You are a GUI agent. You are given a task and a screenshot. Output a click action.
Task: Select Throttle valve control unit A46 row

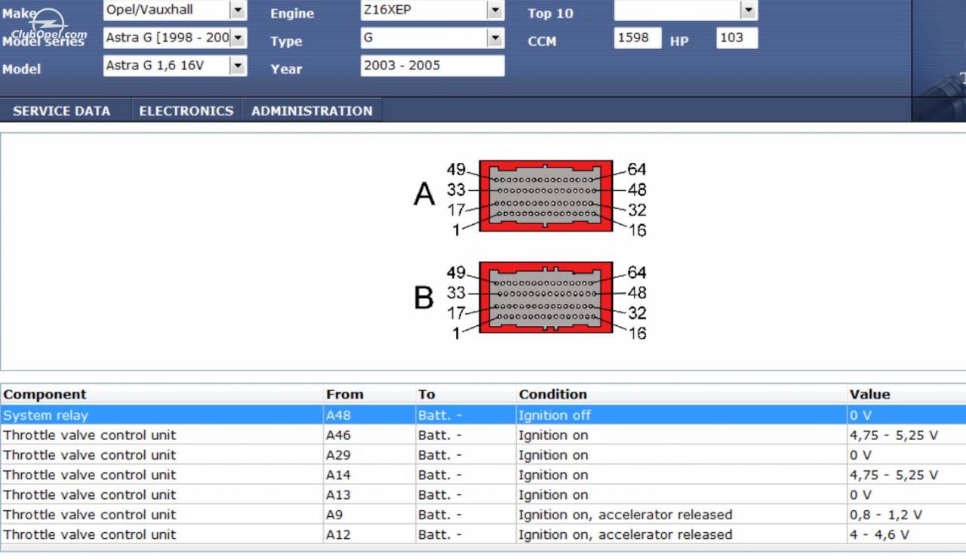483,435
